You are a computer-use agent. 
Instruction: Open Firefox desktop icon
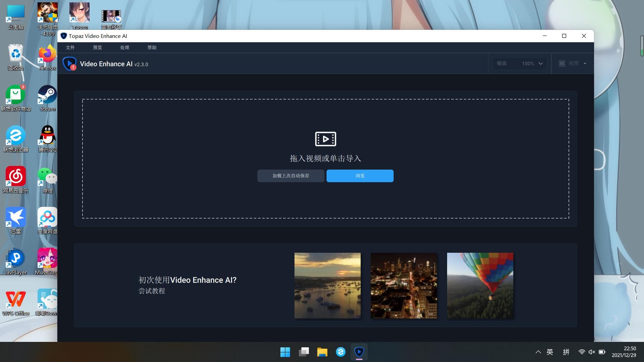click(x=47, y=57)
